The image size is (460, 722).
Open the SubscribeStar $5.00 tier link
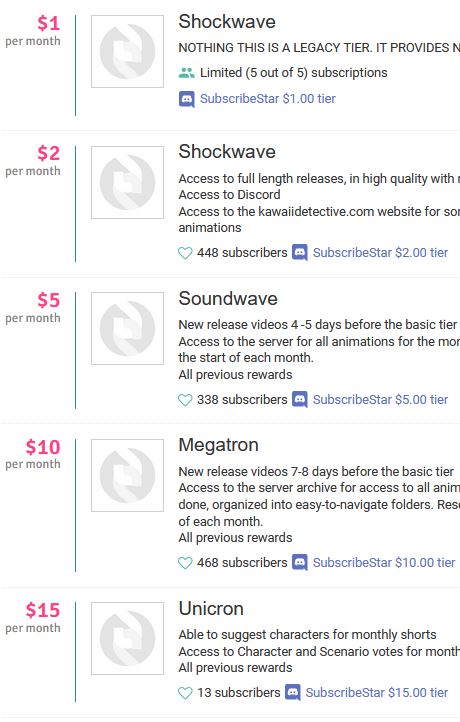click(x=380, y=399)
